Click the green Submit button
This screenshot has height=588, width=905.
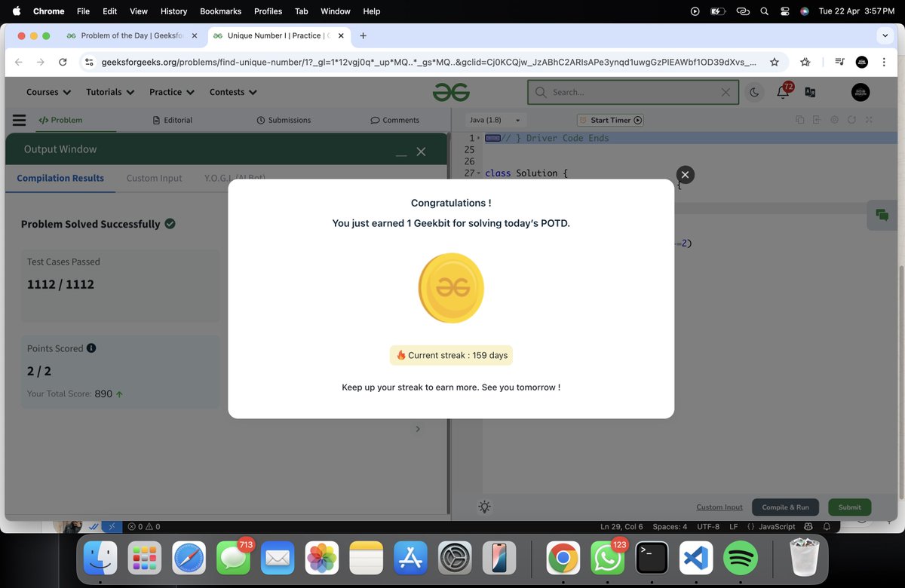pos(849,507)
